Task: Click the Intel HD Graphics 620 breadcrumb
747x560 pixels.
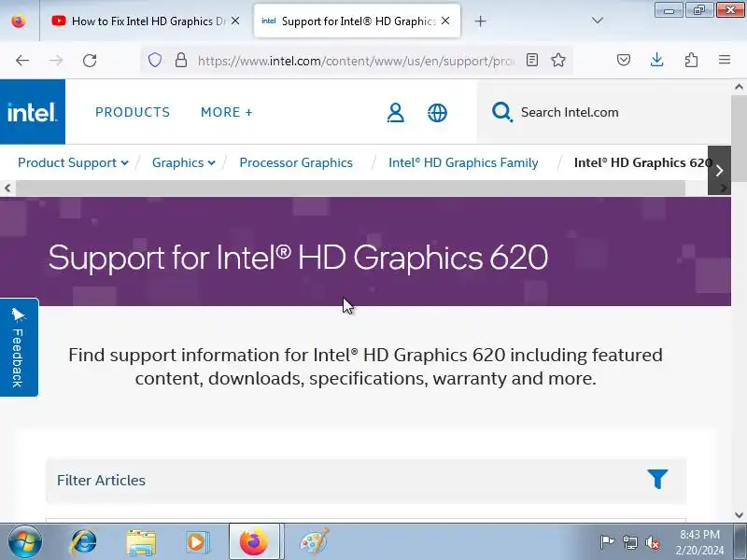Action: pos(642,162)
